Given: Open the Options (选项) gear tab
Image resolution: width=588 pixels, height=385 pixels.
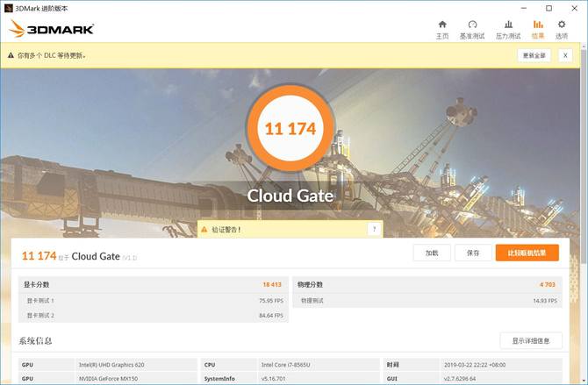Looking at the screenshot, I should pos(562,30).
